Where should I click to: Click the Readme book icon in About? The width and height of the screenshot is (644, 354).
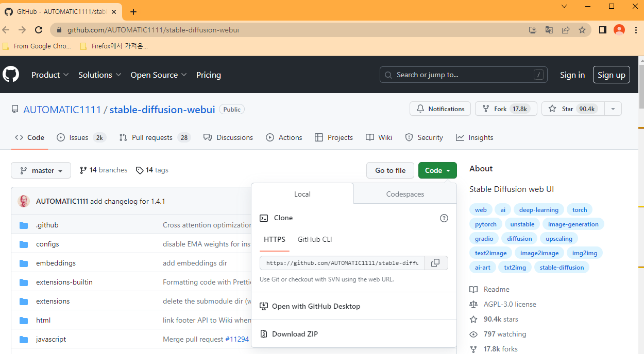473,290
